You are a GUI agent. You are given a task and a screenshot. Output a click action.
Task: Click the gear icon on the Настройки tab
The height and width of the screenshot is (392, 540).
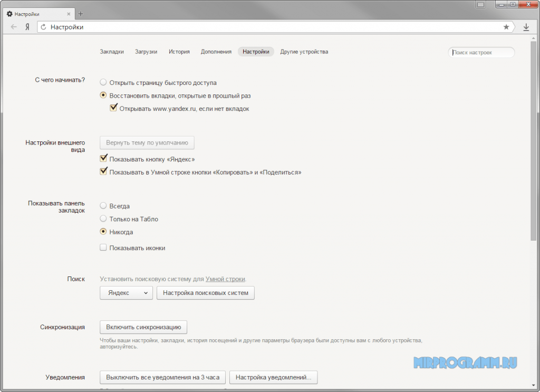point(8,14)
